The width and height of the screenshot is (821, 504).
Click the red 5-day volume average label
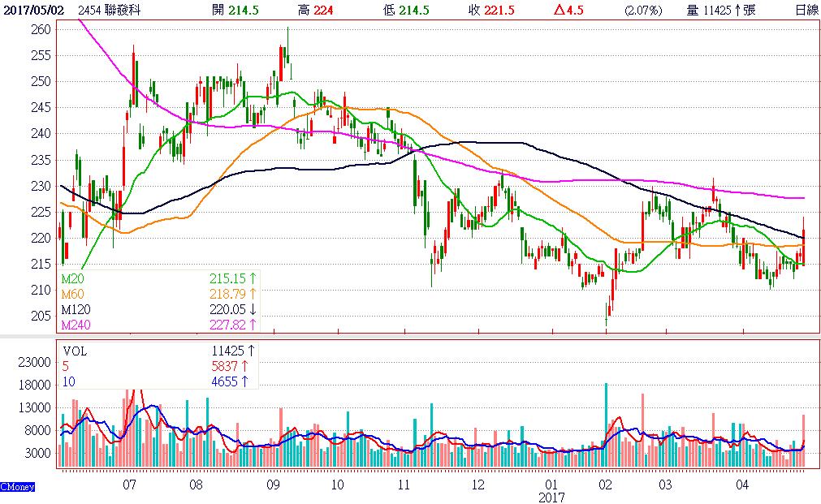click(x=66, y=366)
